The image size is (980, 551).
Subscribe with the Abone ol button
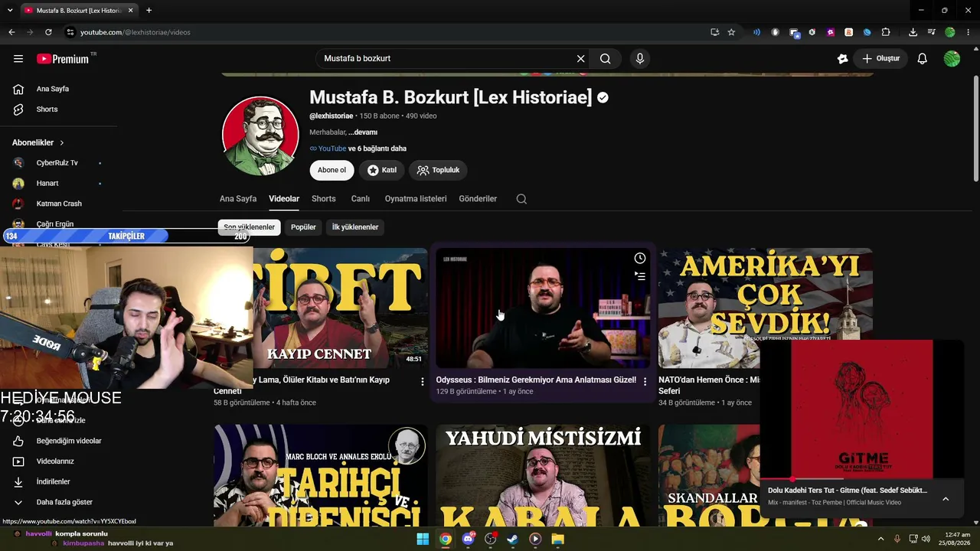tap(332, 170)
